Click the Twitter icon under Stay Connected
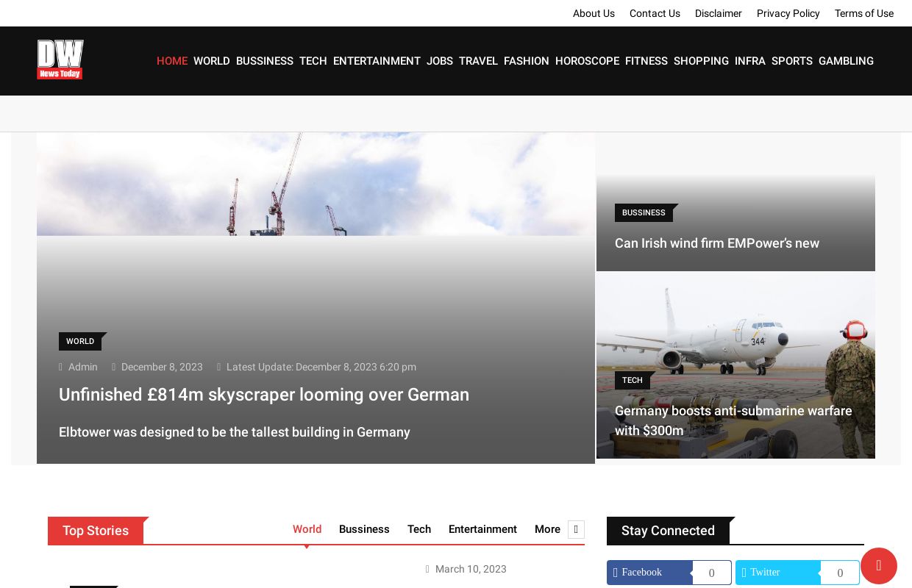The width and height of the screenshot is (912, 588). (745, 573)
